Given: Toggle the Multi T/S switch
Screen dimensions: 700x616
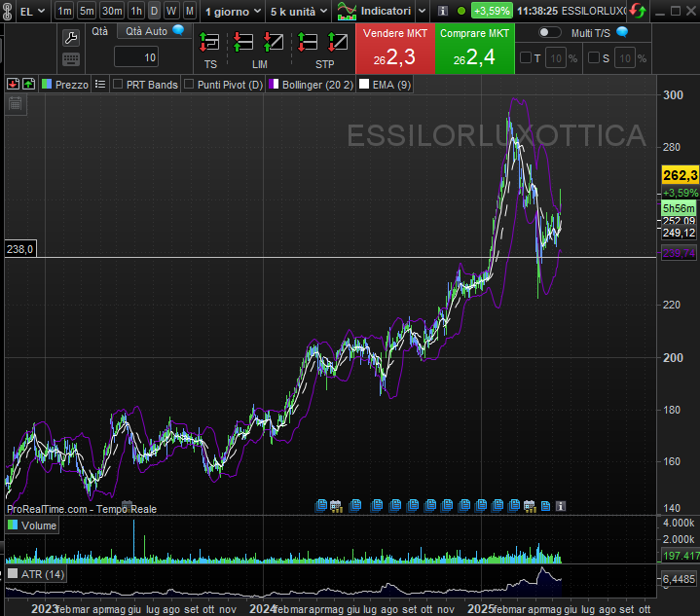Looking at the screenshot, I should coord(549,32).
